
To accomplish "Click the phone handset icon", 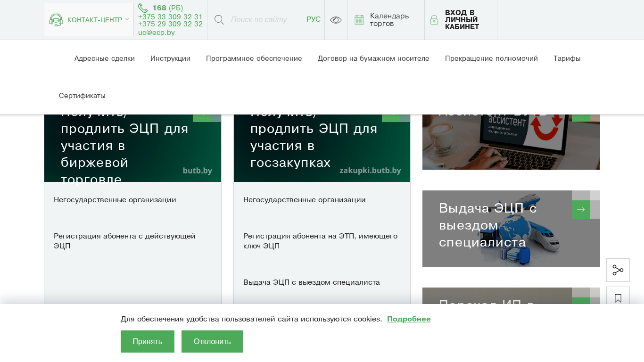I will (x=143, y=8).
